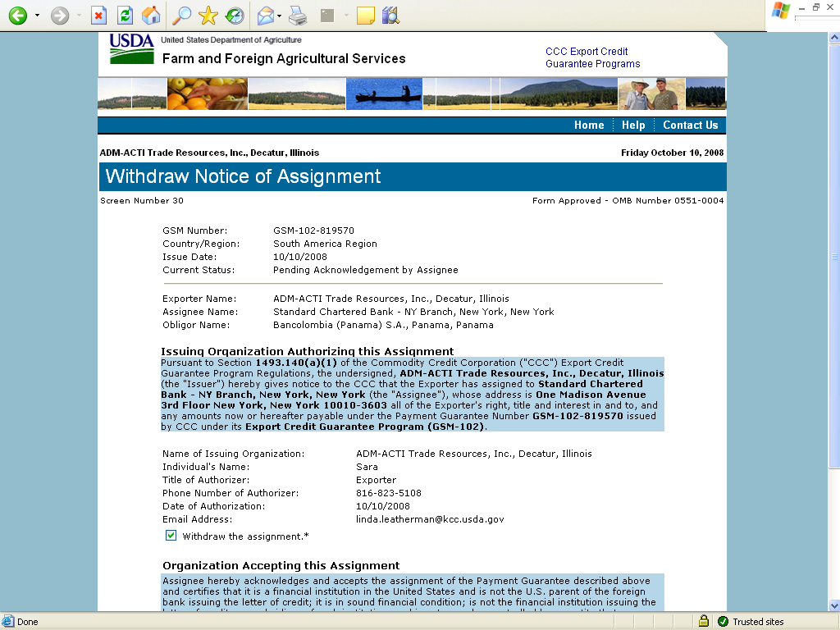Click the 'Done' status bar text
The width and height of the screenshot is (840, 630).
pos(27,622)
